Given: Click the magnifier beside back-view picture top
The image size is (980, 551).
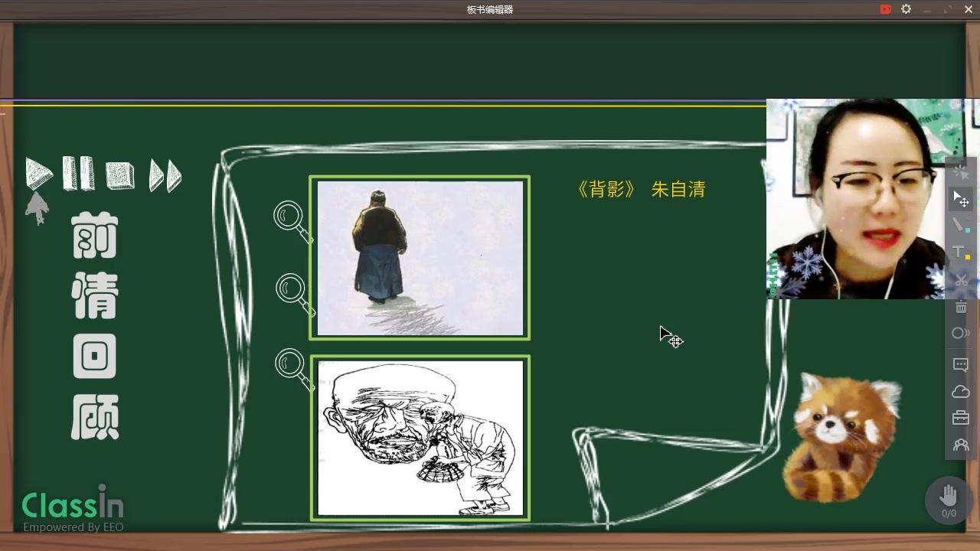Looking at the screenshot, I should coord(292,221).
